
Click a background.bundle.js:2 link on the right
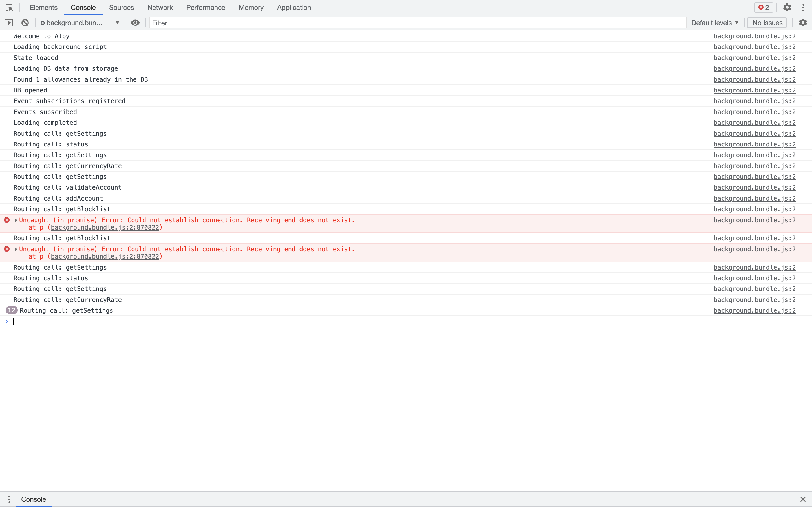click(754, 36)
